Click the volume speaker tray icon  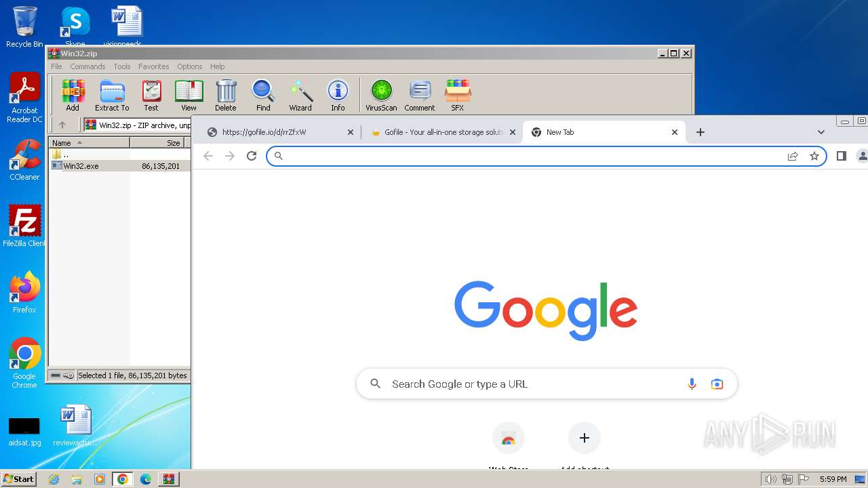(771, 479)
